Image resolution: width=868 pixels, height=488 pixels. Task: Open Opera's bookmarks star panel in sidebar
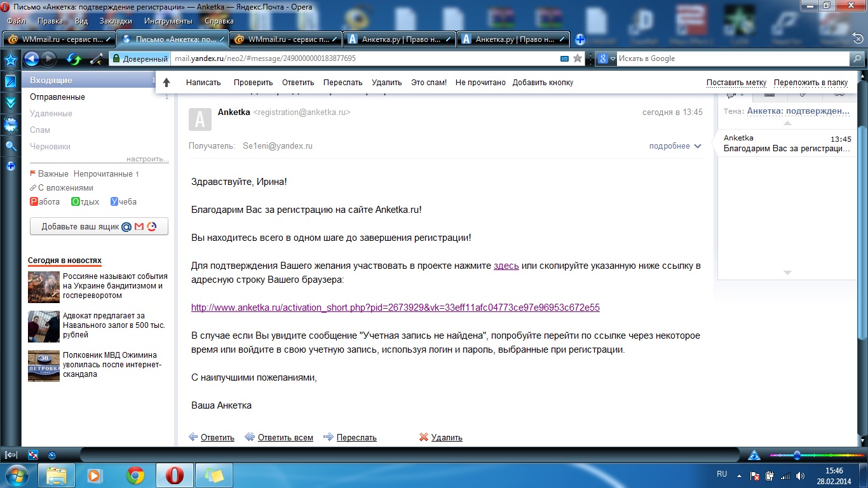11,60
